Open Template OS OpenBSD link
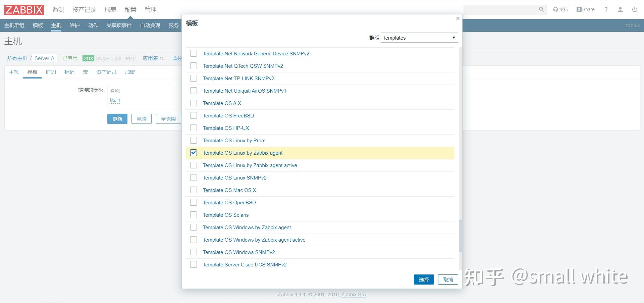The width and height of the screenshot is (644, 303). 229,202
